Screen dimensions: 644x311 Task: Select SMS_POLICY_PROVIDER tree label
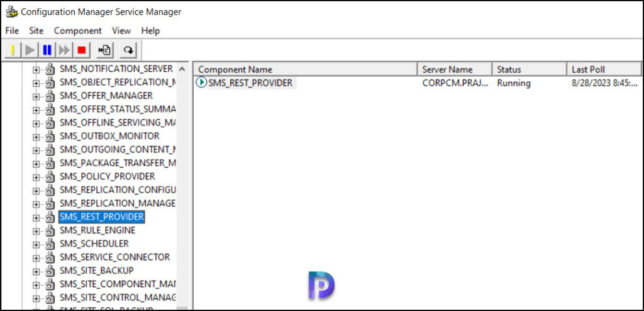pyautogui.click(x=107, y=176)
